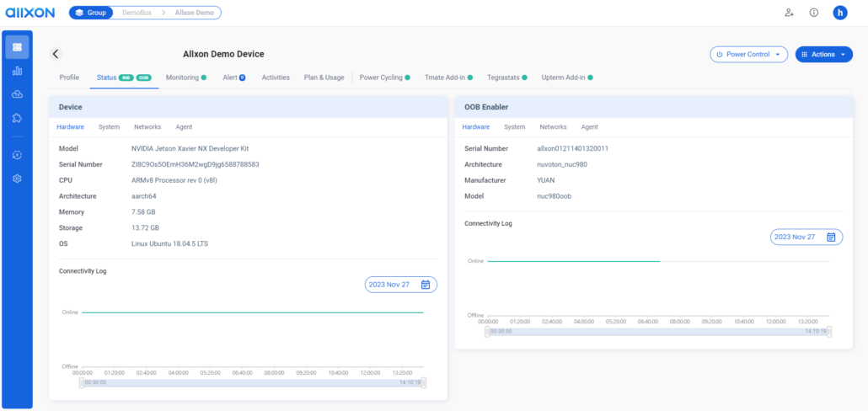Switch to the Plan & Usage tab
The image size is (868, 411).
point(324,77)
